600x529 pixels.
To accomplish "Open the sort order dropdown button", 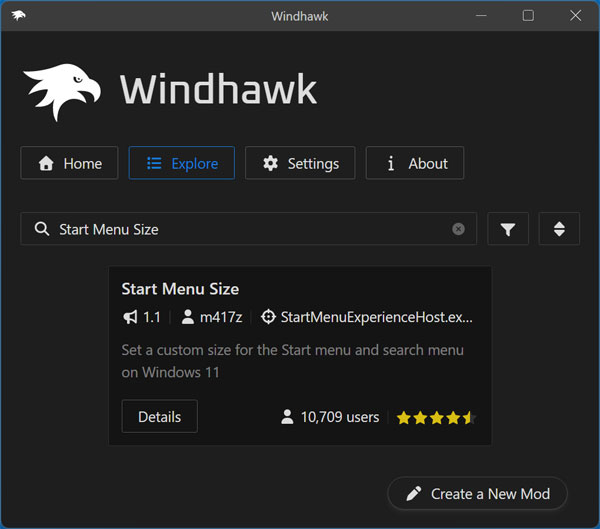I will pos(559,229).
